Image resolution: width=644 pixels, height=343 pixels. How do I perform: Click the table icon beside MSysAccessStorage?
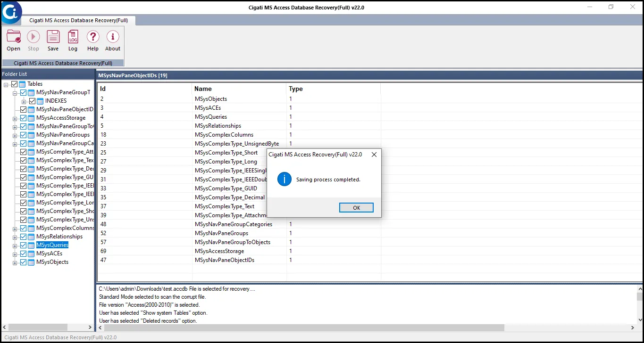(x=31, y=118)
